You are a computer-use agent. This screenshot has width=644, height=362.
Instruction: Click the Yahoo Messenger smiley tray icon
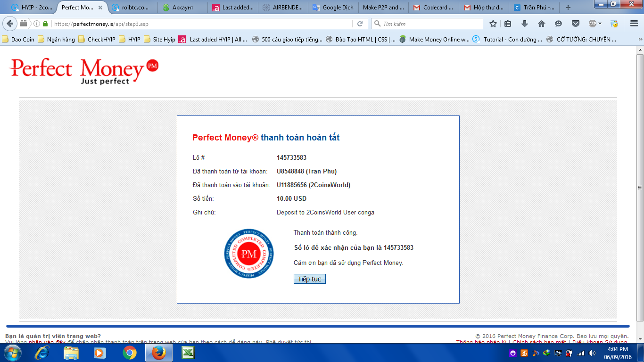[513, 353]
